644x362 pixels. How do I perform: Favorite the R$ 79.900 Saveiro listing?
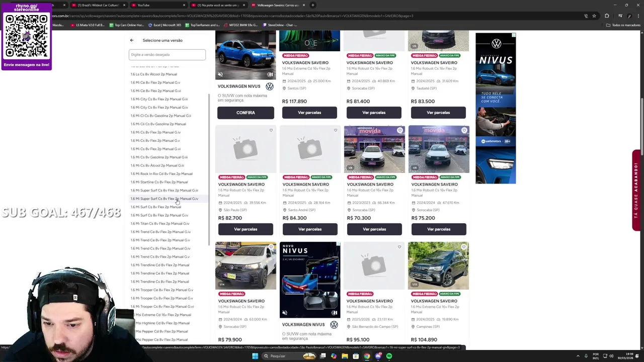click(x=271, y=247)
